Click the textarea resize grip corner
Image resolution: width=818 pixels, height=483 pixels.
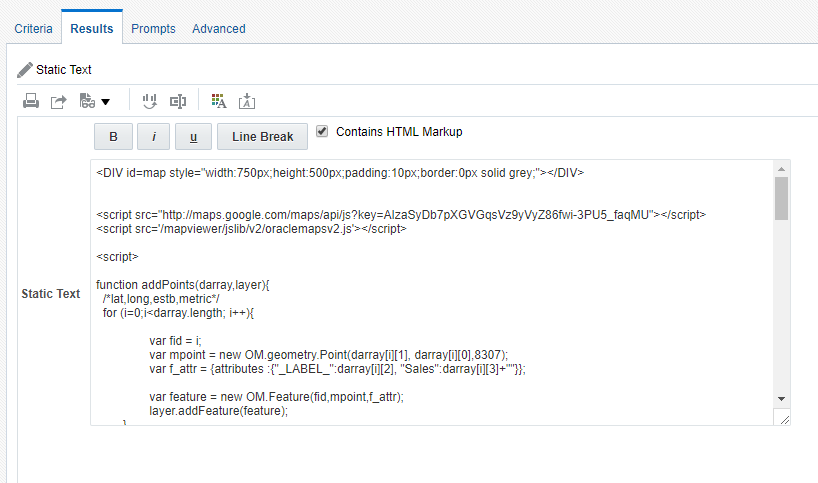coord(784,419)
